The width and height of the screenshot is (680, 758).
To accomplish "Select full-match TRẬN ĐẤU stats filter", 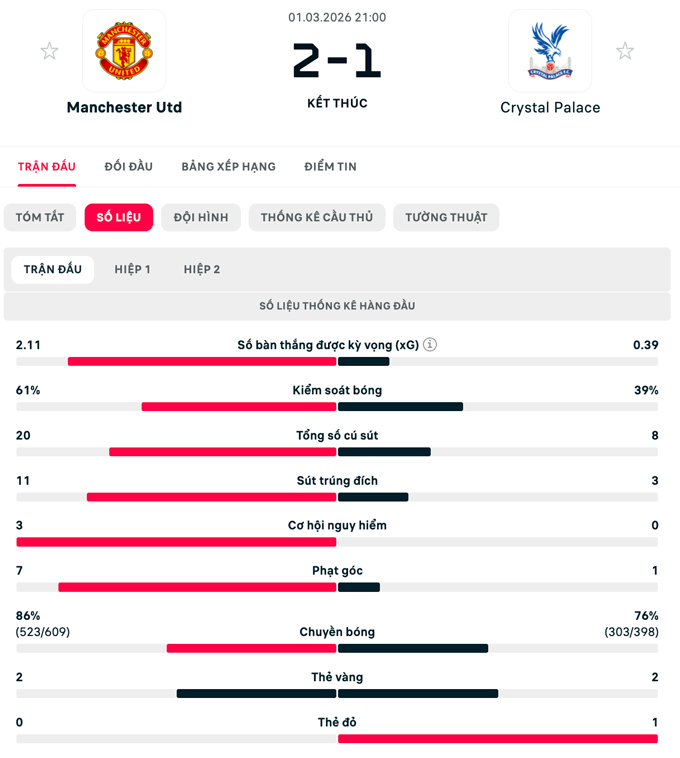I will coord(53,270).
